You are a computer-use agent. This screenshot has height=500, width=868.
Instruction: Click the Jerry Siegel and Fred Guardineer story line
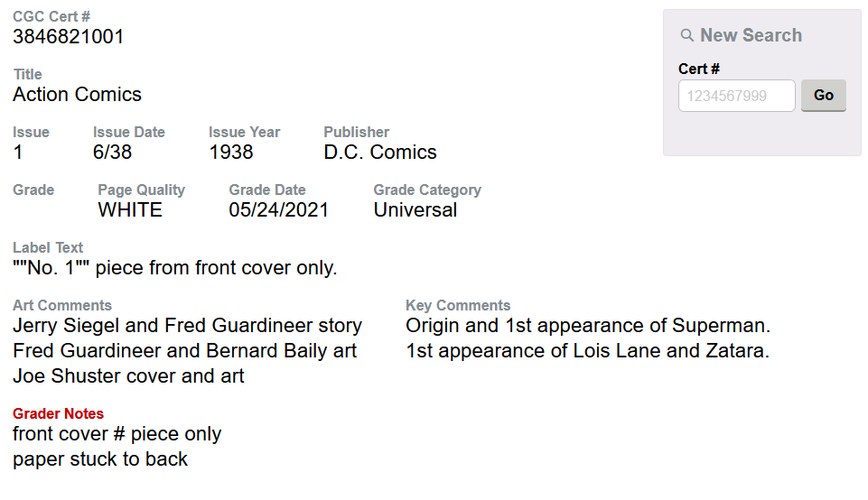point(187,326)
